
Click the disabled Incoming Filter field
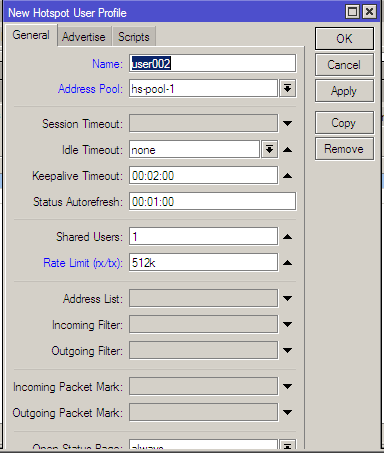click(x=203, y=324)
